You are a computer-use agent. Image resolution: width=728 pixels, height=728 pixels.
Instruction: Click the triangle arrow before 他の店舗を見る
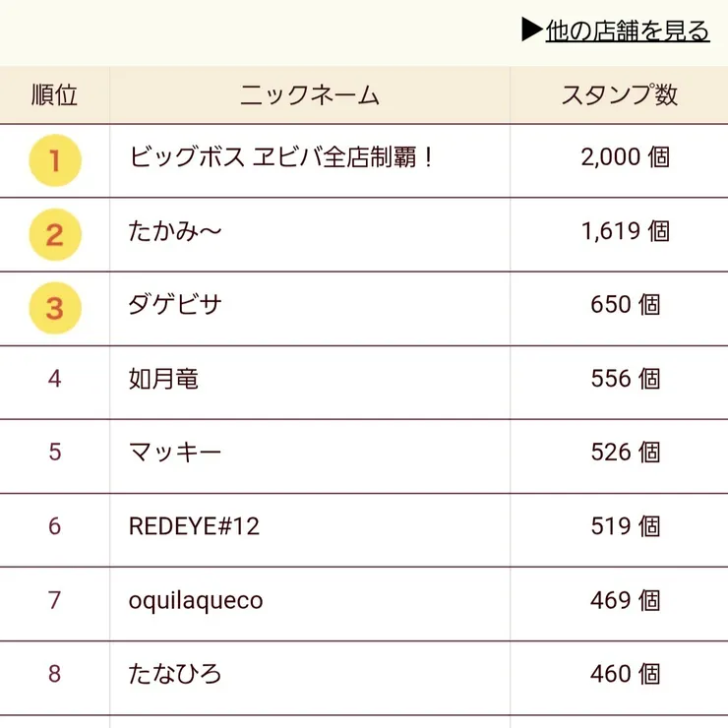coord(532,30)
